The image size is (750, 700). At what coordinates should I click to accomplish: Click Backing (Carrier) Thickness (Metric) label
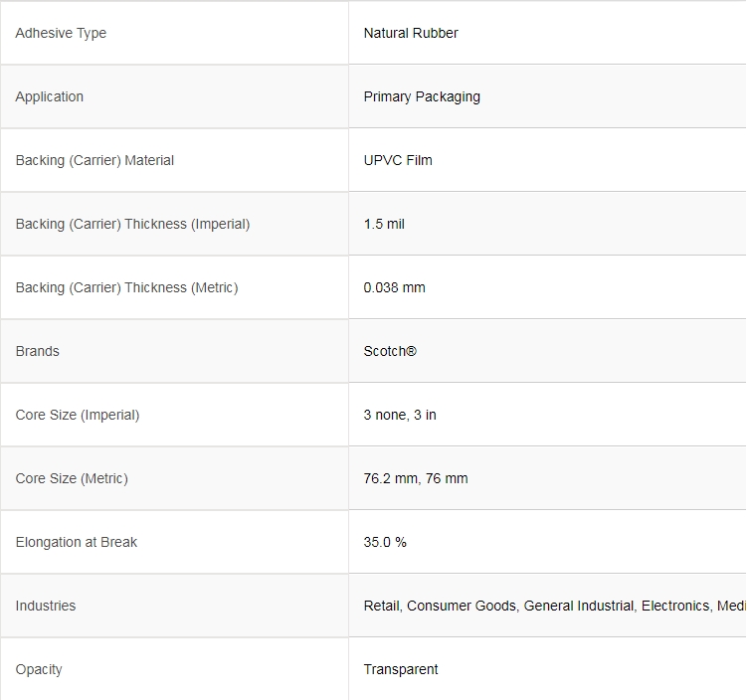[126, 287]
